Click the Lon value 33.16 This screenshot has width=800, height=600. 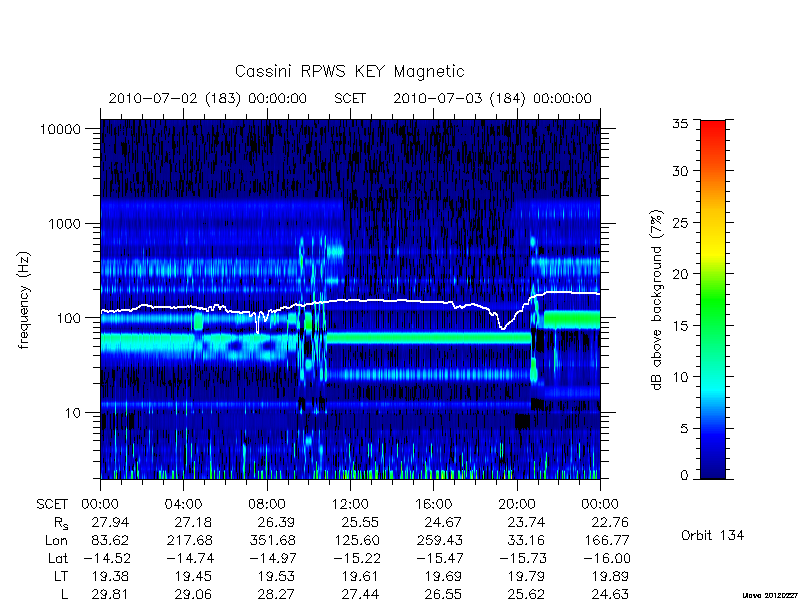click(x=526, y=540)
